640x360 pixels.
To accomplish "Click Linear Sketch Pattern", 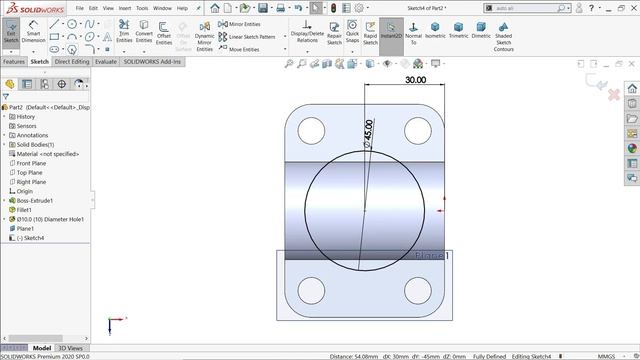I will [247, 37].
